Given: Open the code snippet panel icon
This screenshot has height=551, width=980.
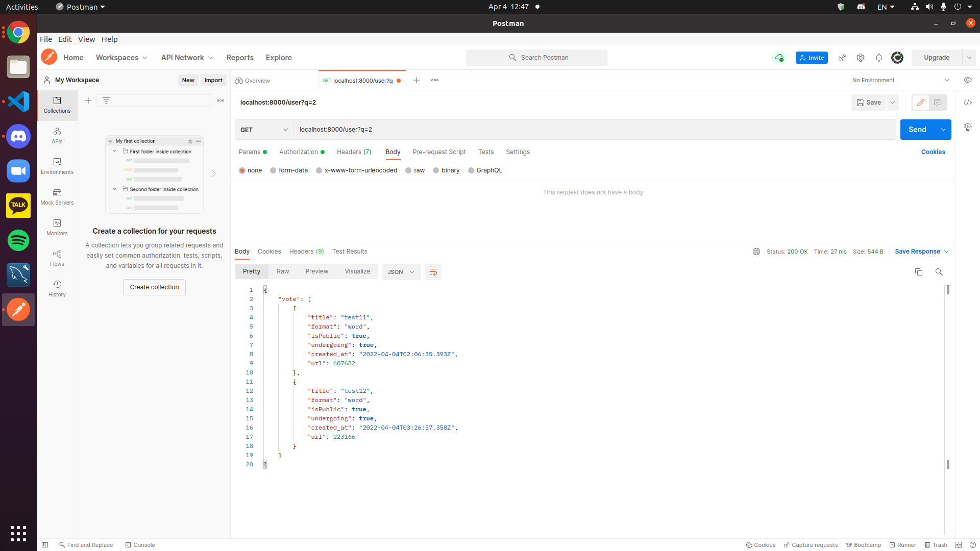Looking at the screenshot, I should pyautogui.click(x=968, y=103).
